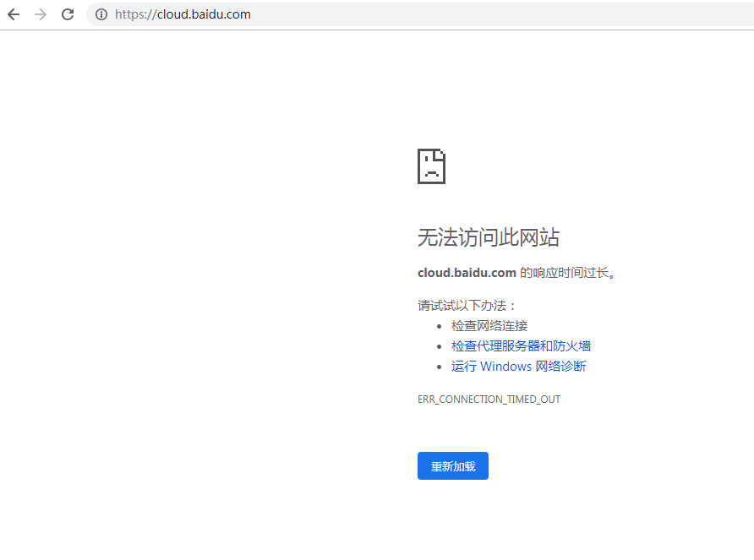Image resolution: width=754 pixels, height=560 pixels.
Task: Select the 无法访问此网站 heading
Action: point(488,237)
